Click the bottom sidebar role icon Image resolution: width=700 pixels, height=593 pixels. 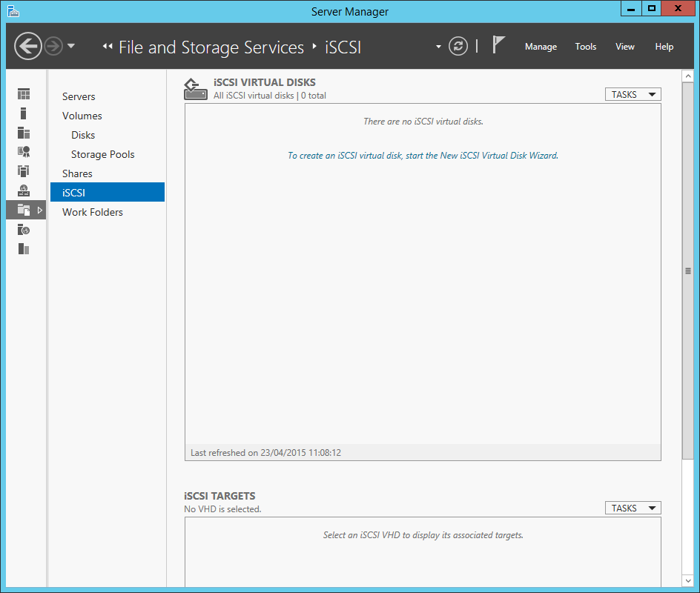[x=24, y=249]
